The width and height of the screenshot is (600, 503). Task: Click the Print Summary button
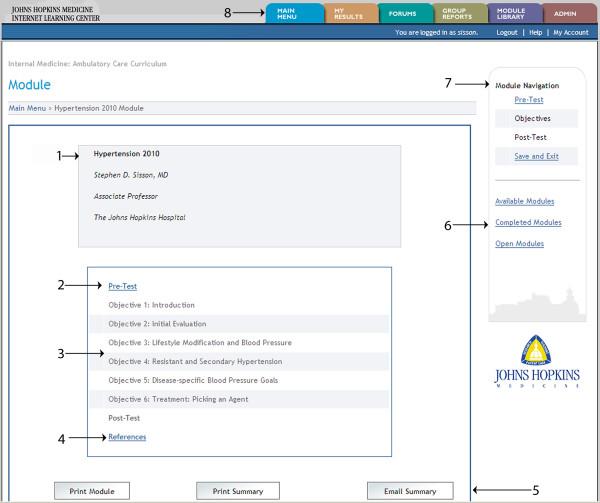(x=238, y=491)
